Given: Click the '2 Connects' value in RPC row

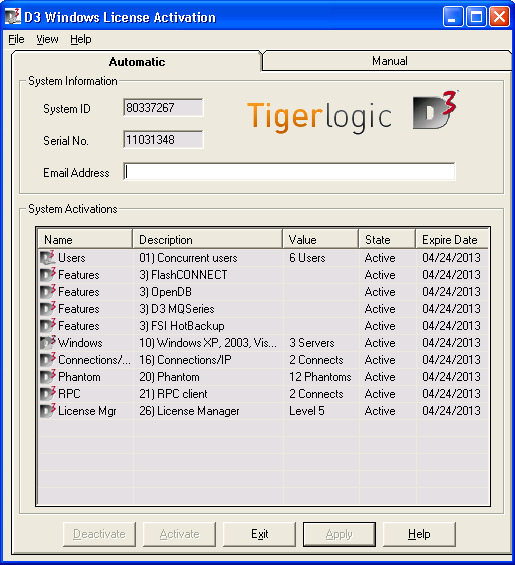Looking at the screenshot, I should point(321,393).
